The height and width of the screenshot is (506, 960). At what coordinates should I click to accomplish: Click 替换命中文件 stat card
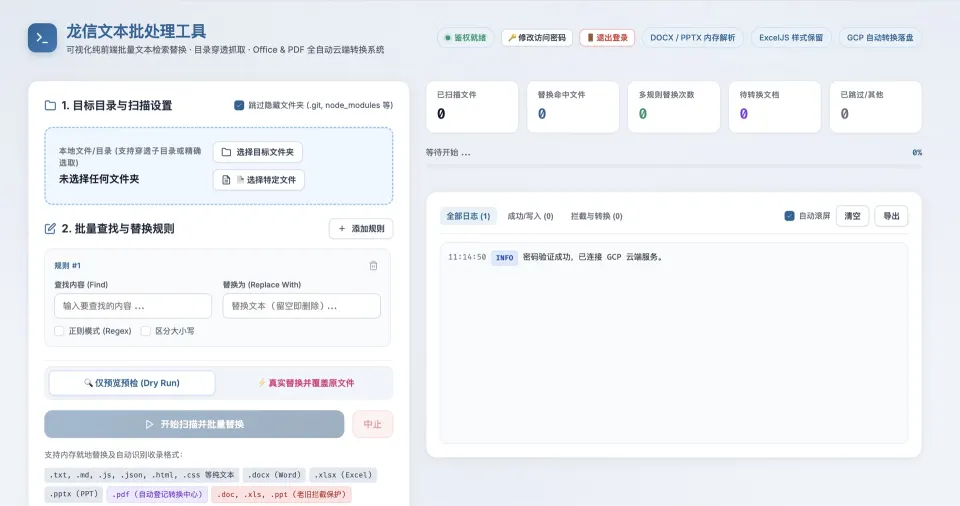pos(573,107)
